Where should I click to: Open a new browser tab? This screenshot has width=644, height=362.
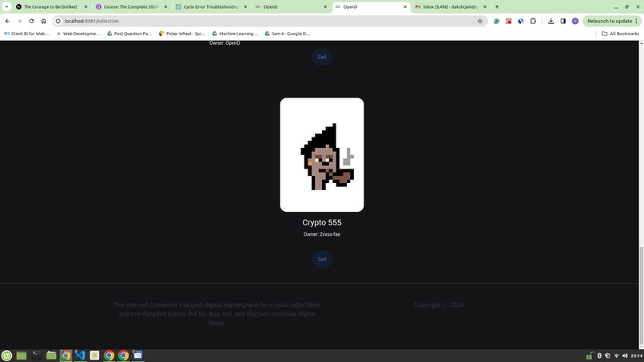point(497,6)
